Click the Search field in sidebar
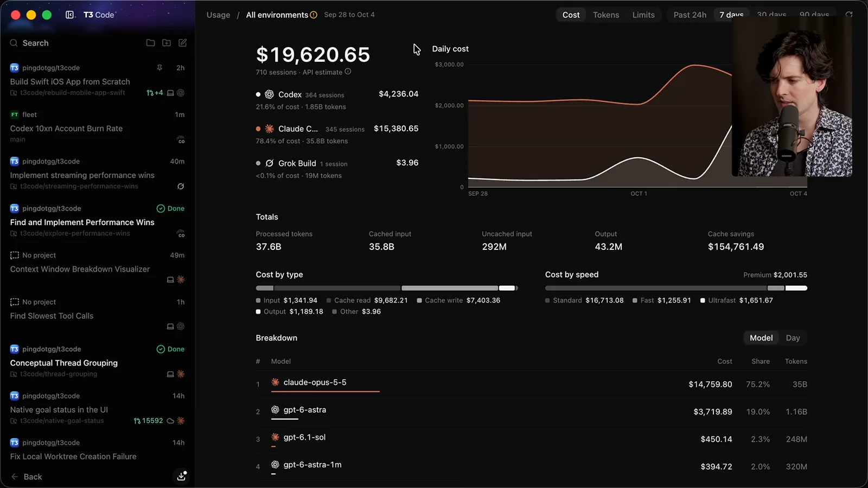The height and width of the screenshot is (488, 868). pyautogui.click(x=73, y=43)
